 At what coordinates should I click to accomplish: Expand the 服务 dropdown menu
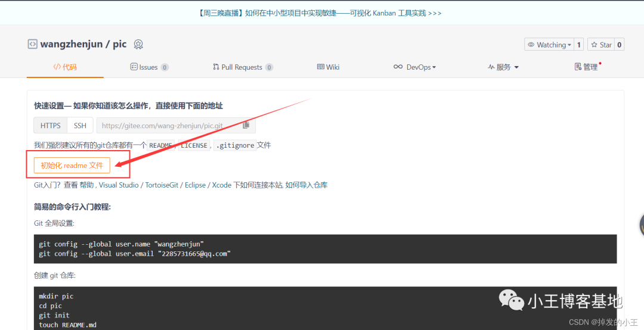click(503, 67)
